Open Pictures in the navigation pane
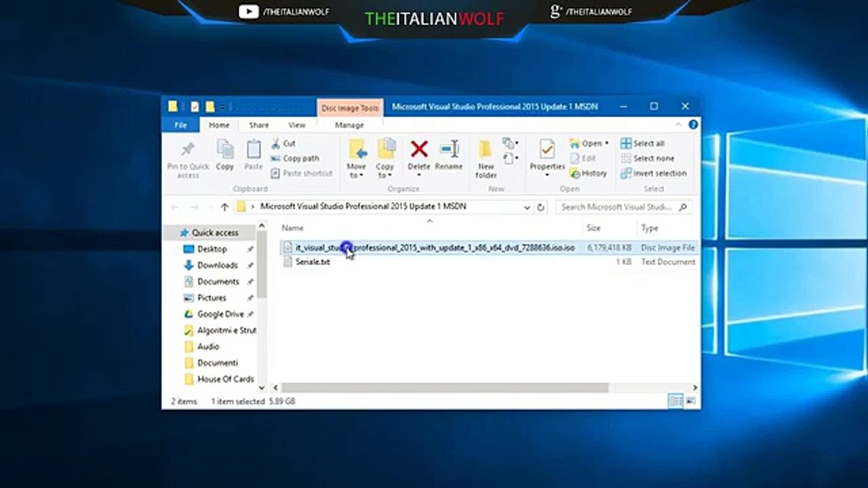The height and width of the screenshot is (488, 868). [x=212, y=298]
